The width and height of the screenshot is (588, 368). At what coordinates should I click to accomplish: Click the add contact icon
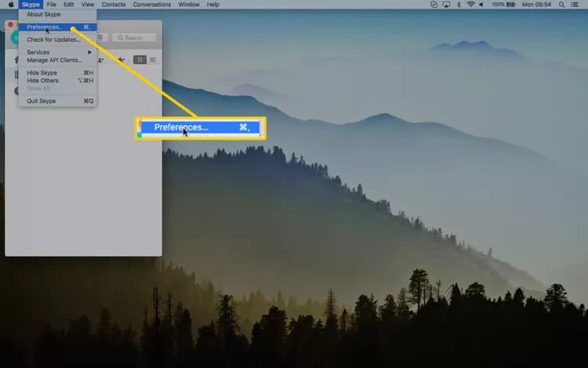point(100,60)
